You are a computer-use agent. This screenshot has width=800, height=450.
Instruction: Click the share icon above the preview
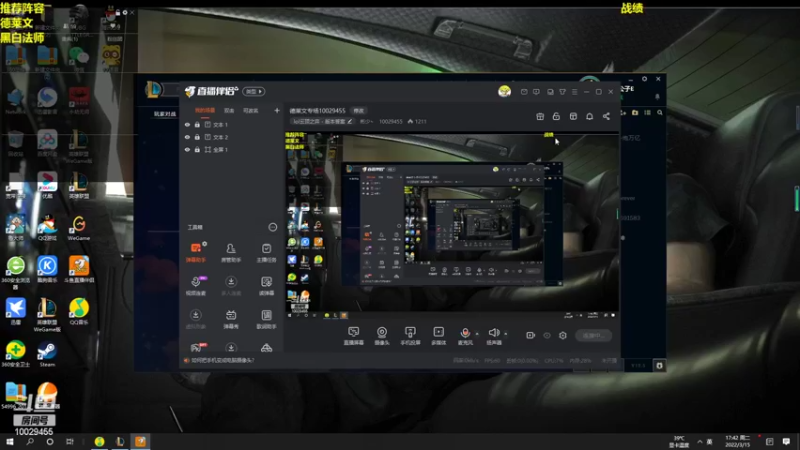point(606,116)
